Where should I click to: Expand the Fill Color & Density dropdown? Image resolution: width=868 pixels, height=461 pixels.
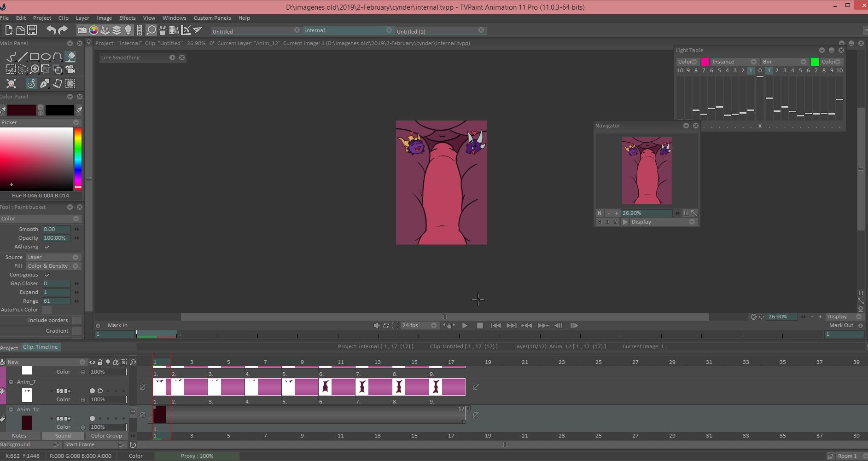(x=53, y=266)
